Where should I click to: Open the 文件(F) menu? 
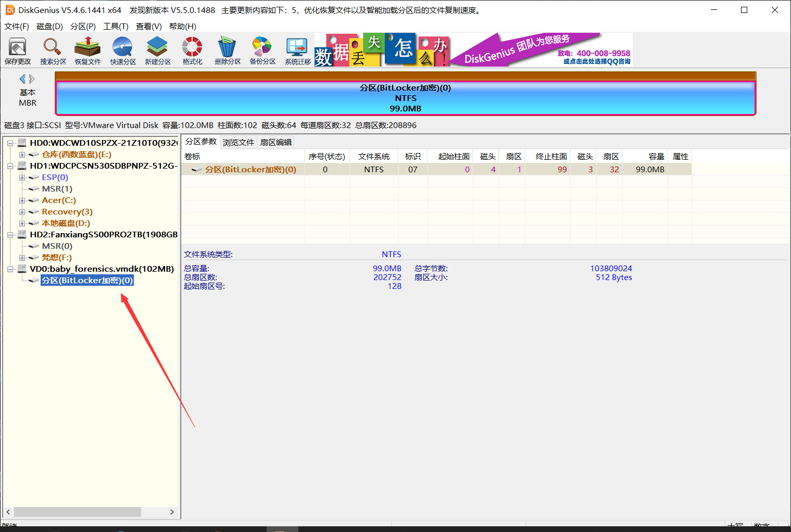coord(17,26)
